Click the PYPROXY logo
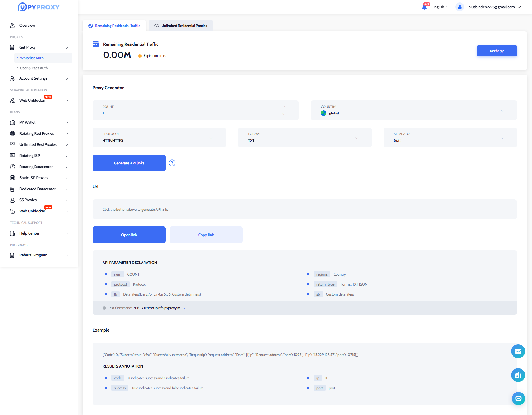This screenshot has width=532, height=415. (x=39, y=7)
